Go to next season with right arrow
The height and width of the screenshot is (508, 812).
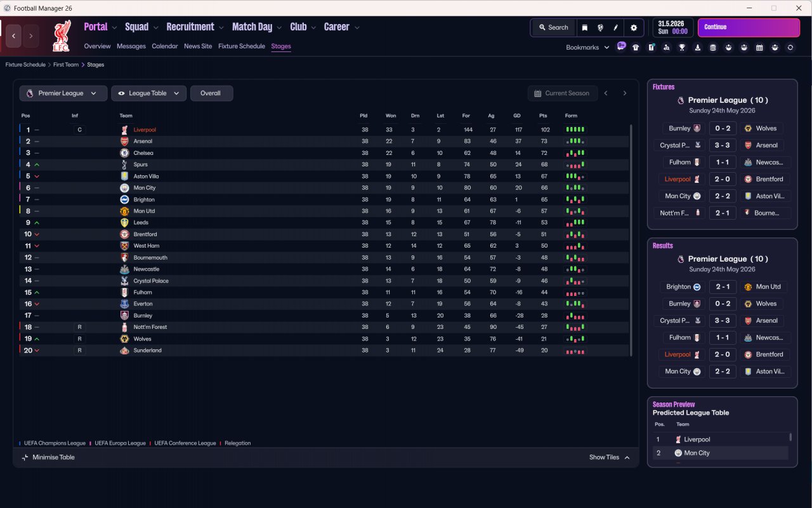[x=625, y=93]
